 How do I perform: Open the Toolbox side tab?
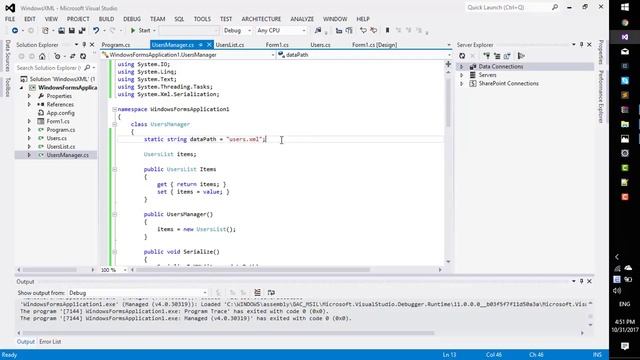click(7, 87)
